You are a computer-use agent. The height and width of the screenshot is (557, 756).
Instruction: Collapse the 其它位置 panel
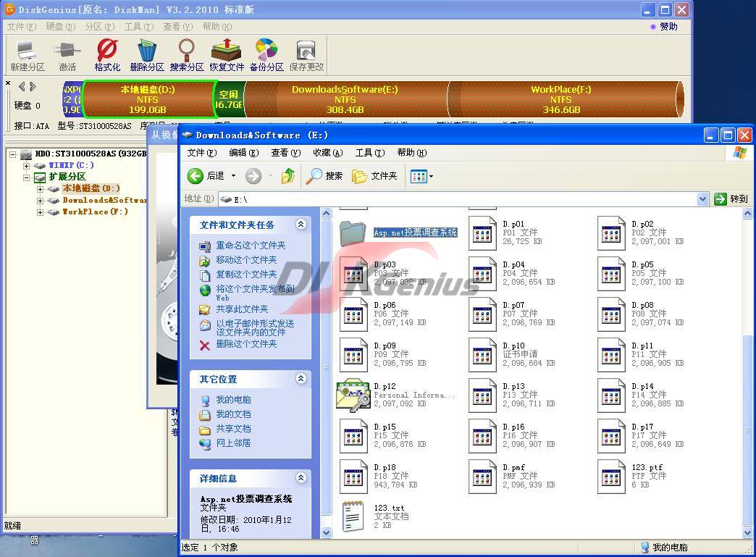pos(301,379)
